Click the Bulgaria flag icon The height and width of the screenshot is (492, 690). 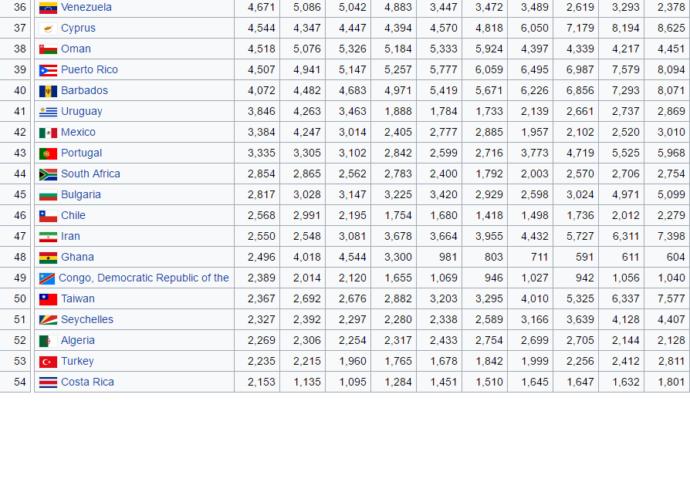tap(48, 195)
